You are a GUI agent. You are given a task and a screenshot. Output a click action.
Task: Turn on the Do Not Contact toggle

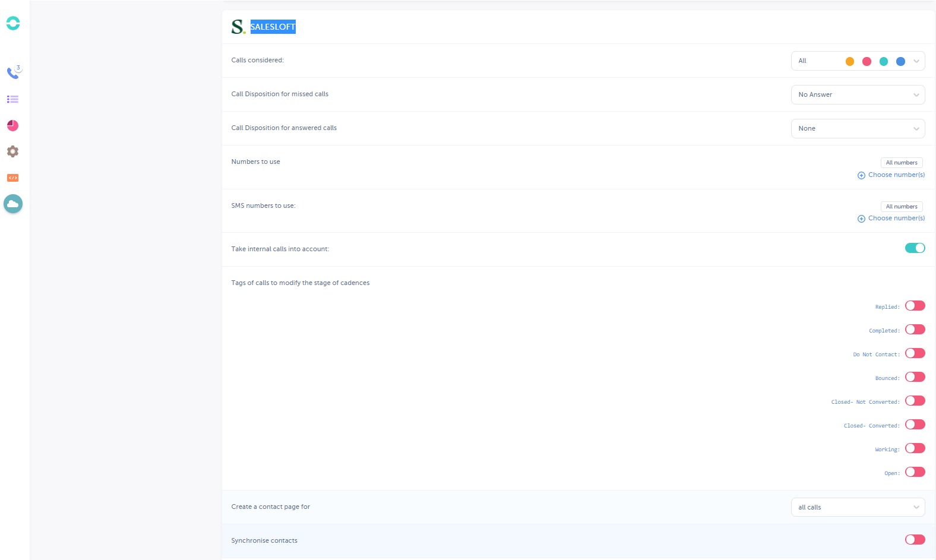[x=915, y=353]
